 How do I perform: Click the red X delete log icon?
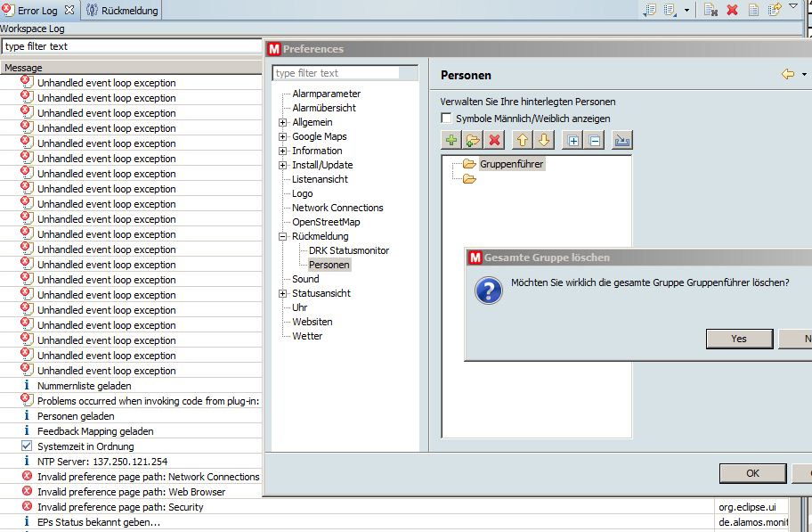pos(732,10)
